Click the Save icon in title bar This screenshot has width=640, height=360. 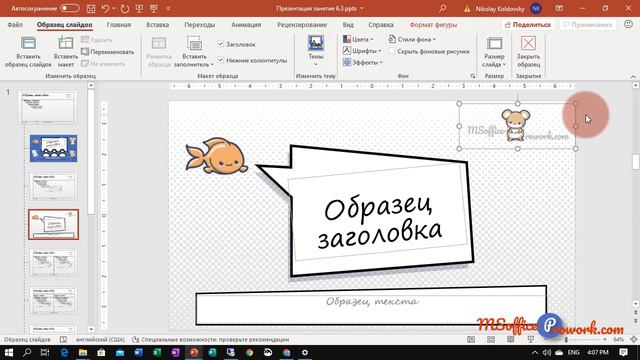pyautogui.click(x=91, y=9)
